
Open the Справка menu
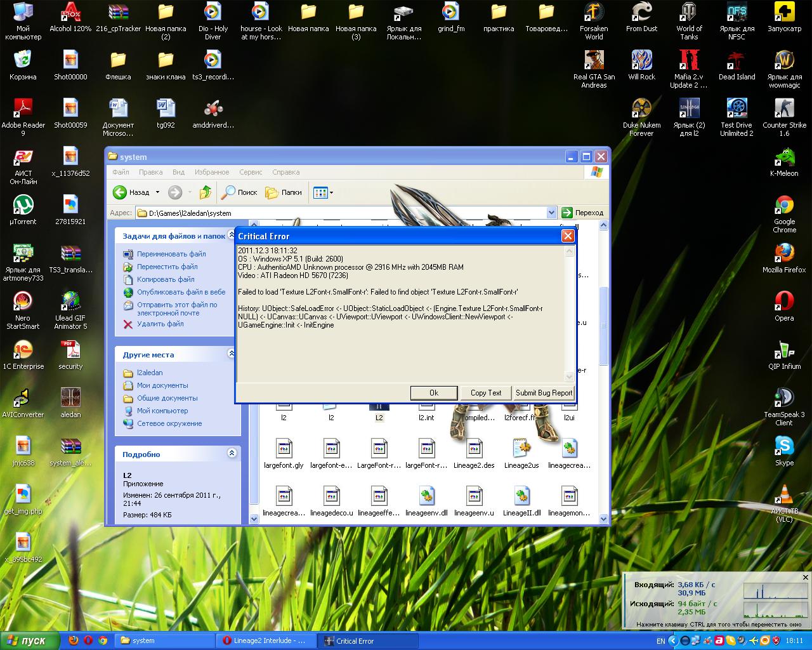pyautogui.click(x=285, y=172)
